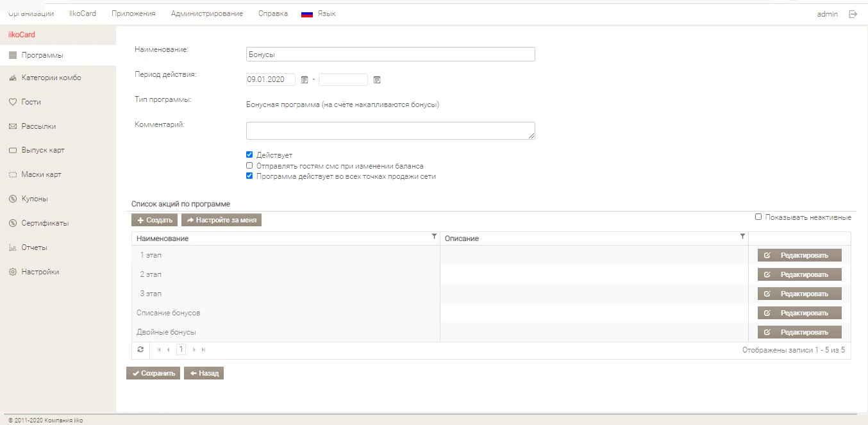Click the refresh icon below the table
Viewport: 868px width, 425px height.
[140, 350]
